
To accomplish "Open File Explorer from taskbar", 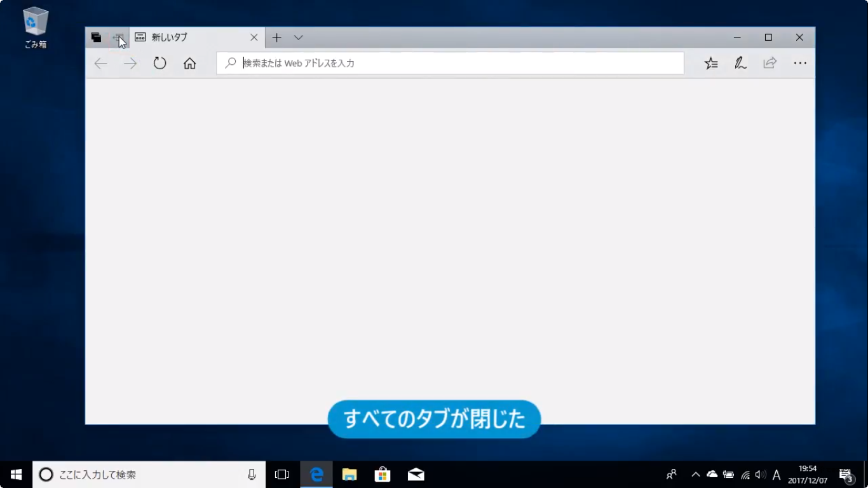I will 349,475.
